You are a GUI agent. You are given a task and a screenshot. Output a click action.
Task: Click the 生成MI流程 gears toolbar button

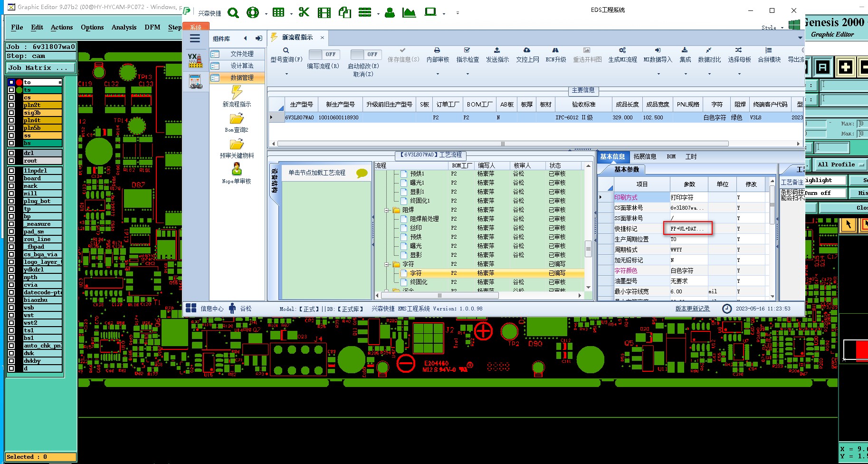pyautogui.click(x=622, y=55)
